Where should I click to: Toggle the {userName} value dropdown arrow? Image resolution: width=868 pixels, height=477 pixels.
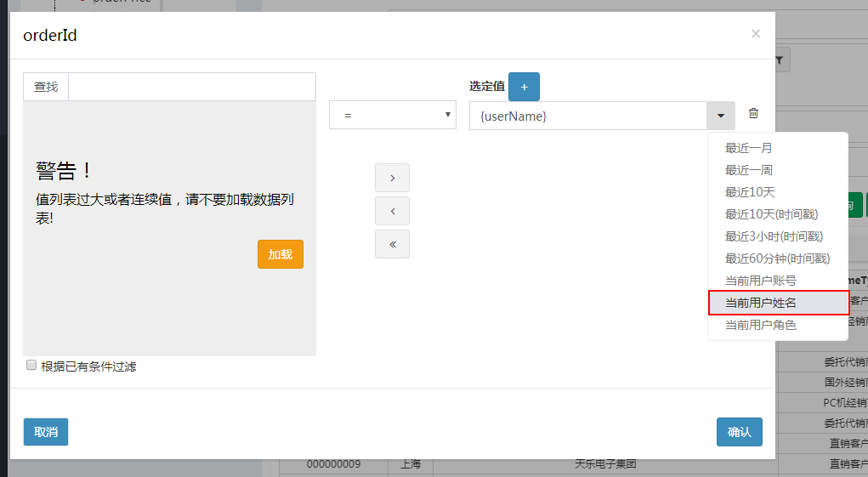click(x=721, y=116)
